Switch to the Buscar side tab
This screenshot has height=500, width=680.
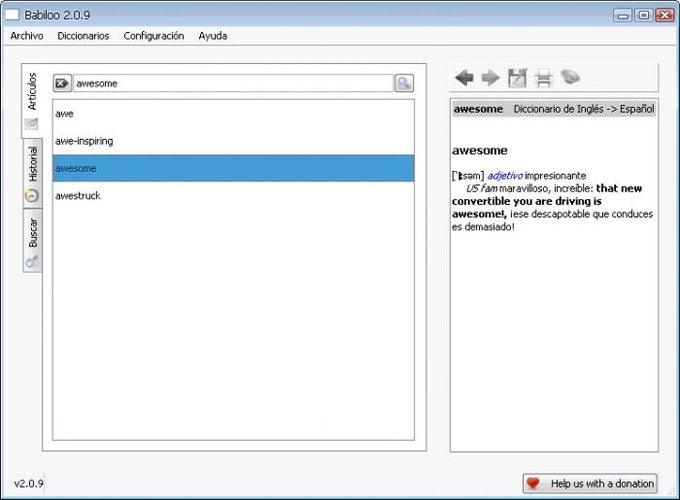point(32,241)
